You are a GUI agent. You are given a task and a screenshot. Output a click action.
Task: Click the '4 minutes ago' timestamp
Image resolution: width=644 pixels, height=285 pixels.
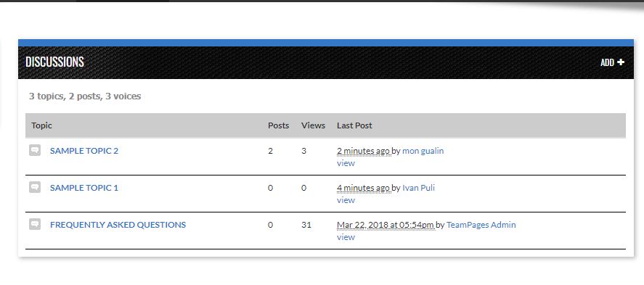coord(363,188)
